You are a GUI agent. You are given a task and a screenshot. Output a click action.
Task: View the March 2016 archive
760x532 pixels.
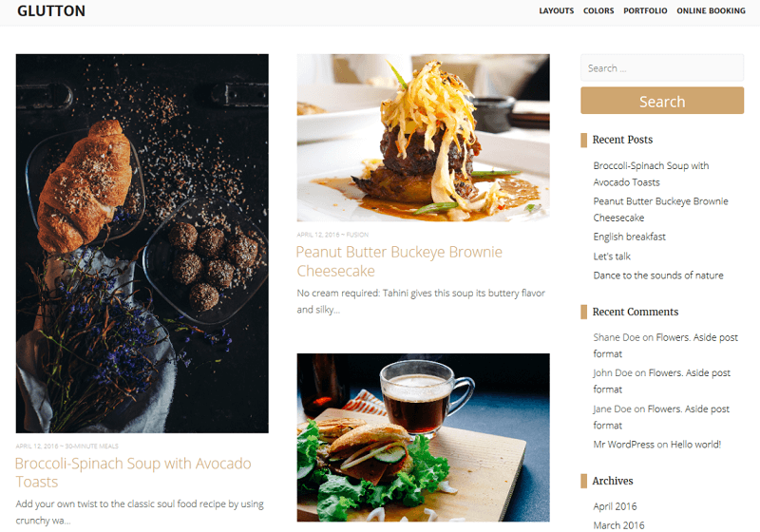(619, 525)
